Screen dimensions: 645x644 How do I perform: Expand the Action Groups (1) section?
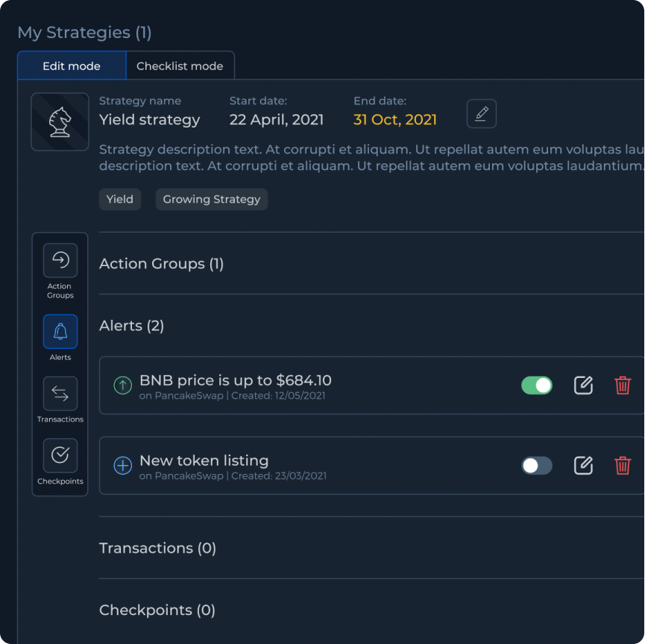[162, 264]
